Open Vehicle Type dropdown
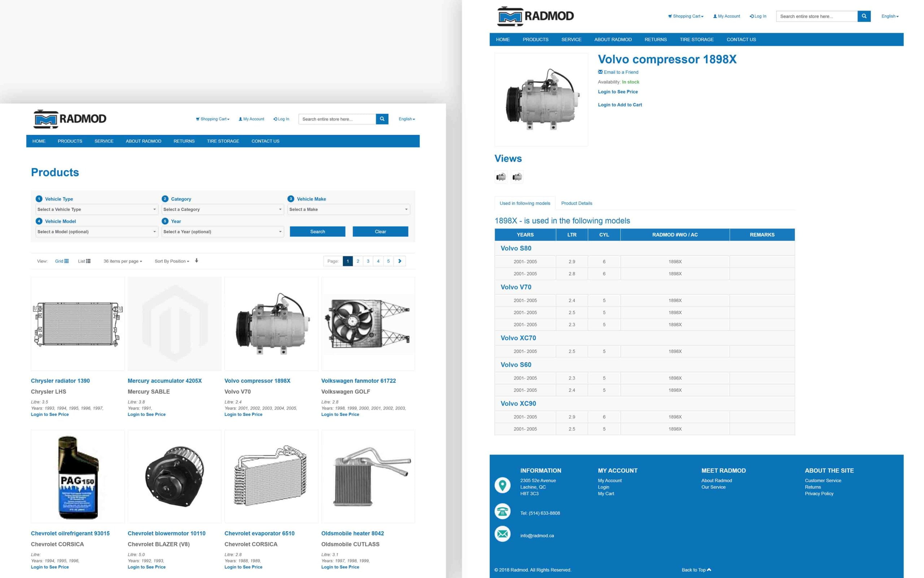Screen dimensions: 924x578 97,209
